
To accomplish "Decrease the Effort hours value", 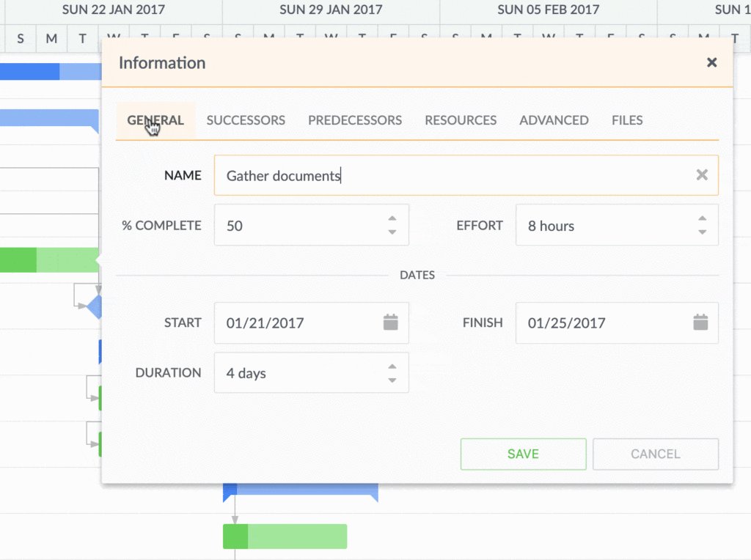I will coord(702,232).
